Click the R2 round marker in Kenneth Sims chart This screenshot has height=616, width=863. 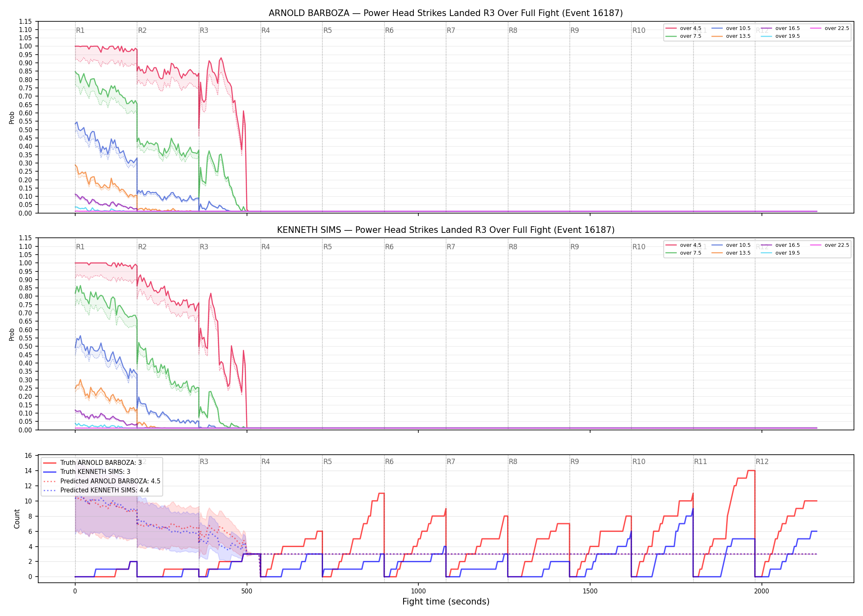[x=142, y=247]
